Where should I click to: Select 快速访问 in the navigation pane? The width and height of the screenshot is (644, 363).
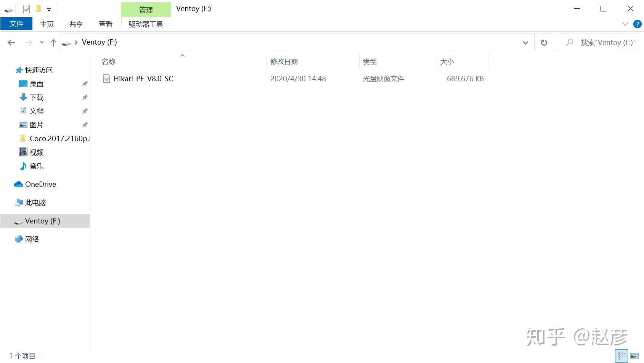click(x=39, y=70)
